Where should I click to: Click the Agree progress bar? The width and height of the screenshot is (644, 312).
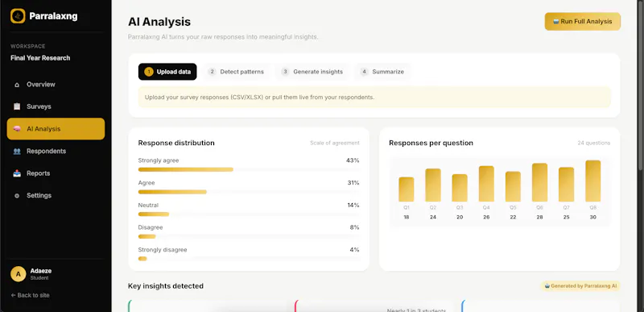(x=249, y=192)
